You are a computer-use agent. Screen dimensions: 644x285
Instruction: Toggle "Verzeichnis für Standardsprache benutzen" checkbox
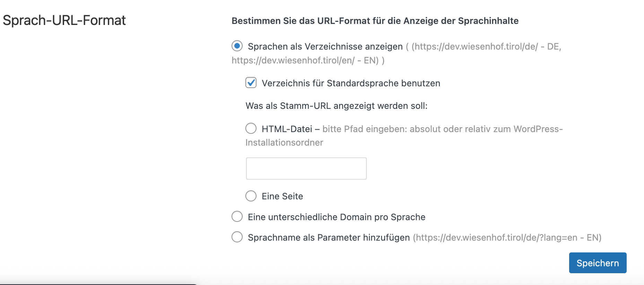click(251, 83)
